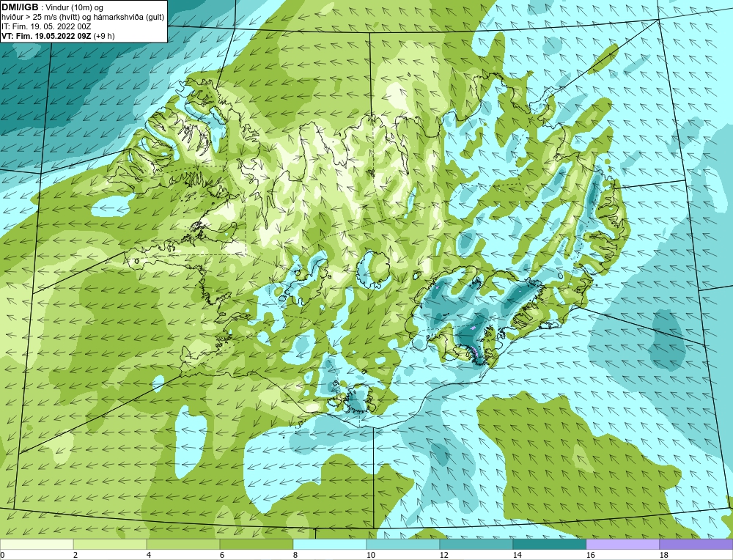Click the legend label '8'
The height and width of the screenshot is (560, 733).
coord(296,555)
